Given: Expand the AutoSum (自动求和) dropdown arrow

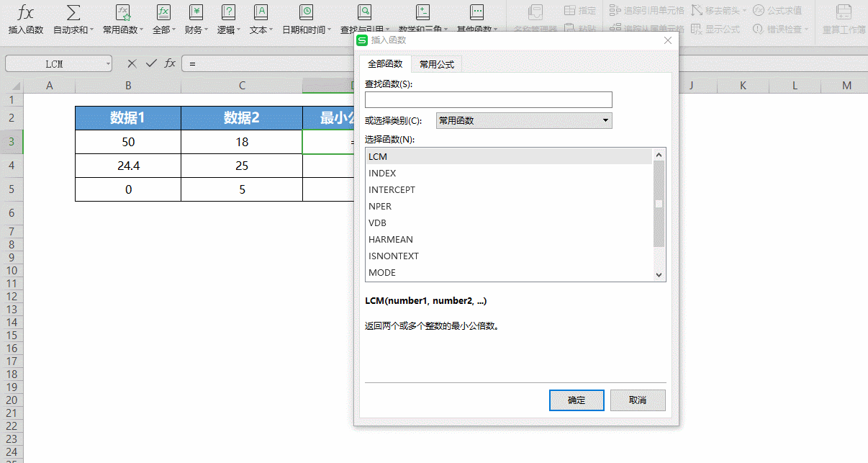Looking at the screenshot, I should point(91,30).
